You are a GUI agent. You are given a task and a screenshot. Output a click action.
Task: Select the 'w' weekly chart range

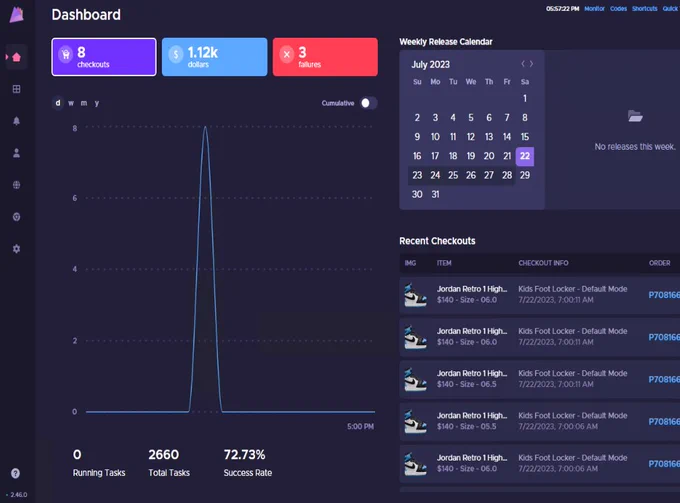point(71,103)
